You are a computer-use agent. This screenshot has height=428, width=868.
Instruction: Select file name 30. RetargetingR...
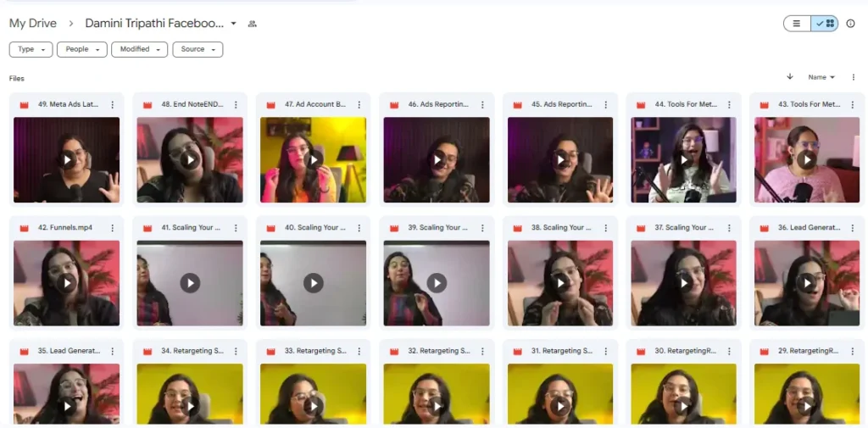pyautogui.click(x=686, y=352)
